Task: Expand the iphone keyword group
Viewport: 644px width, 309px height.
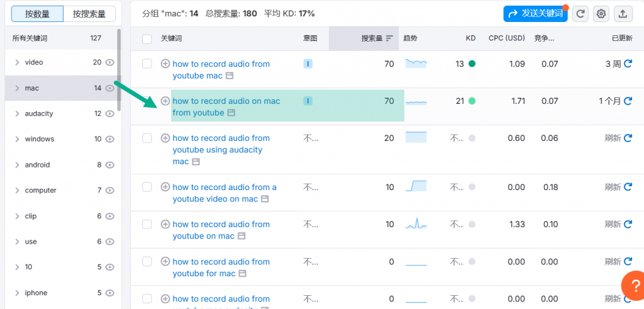Action: click(x=17, y=293)
